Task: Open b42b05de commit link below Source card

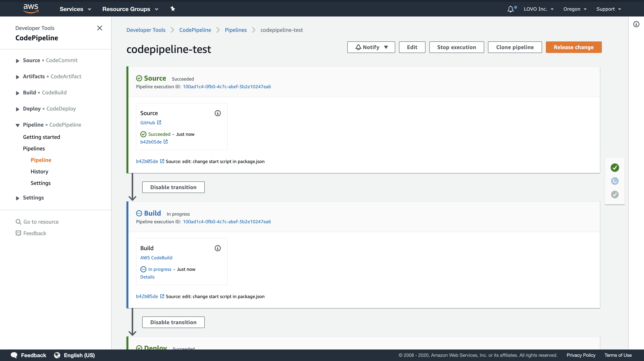Action: 147,161
